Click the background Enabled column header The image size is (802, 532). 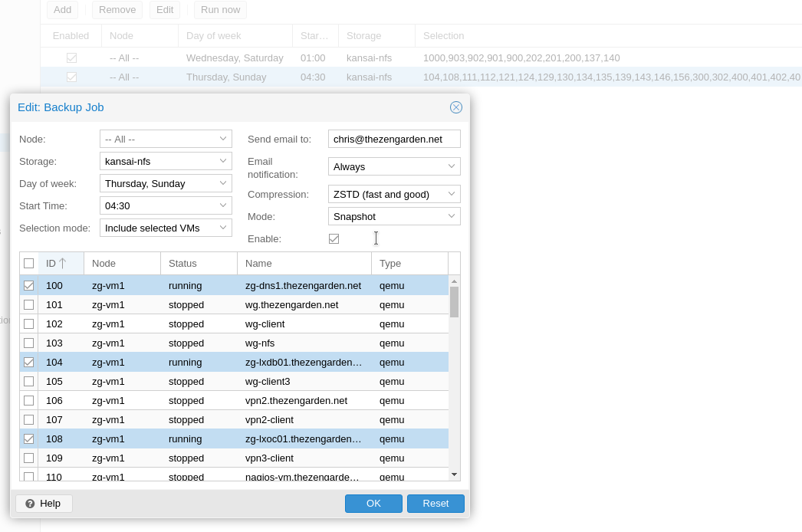tap(71, 36)
